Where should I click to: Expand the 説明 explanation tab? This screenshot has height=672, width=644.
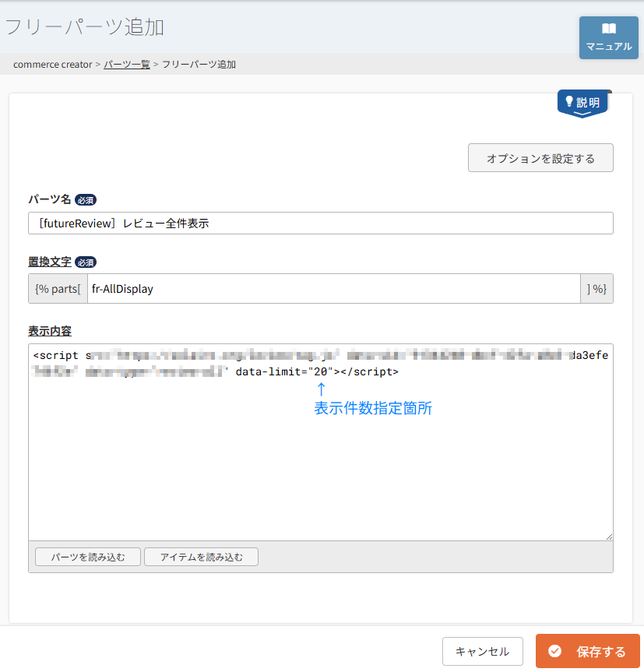(x=582, y=104)
